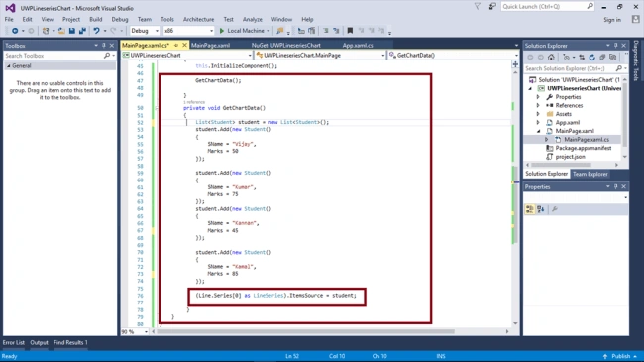Toggle the Categorized view in Properties
This screenshot has width=644, height=362.
[530, 210]
